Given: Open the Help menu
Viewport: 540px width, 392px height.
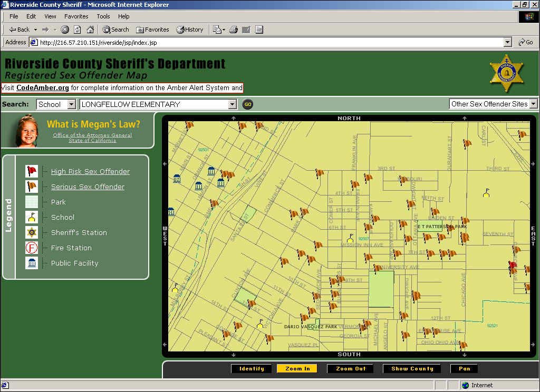Looking at the screenshot, I should (x=123, y=16).
